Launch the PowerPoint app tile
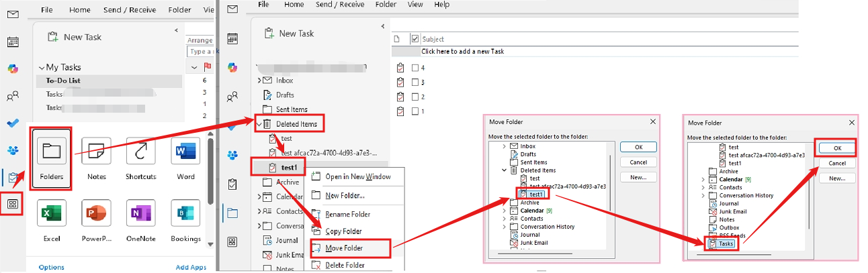Image resolution: width=868 pixels, height=273 pixels. coord(97,221)
